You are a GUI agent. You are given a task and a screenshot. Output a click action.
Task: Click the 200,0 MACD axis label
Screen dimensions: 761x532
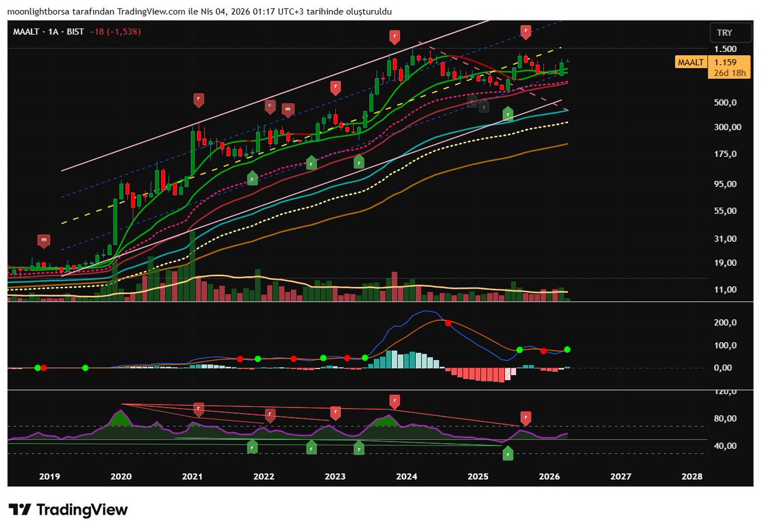[x=725, y=323]
